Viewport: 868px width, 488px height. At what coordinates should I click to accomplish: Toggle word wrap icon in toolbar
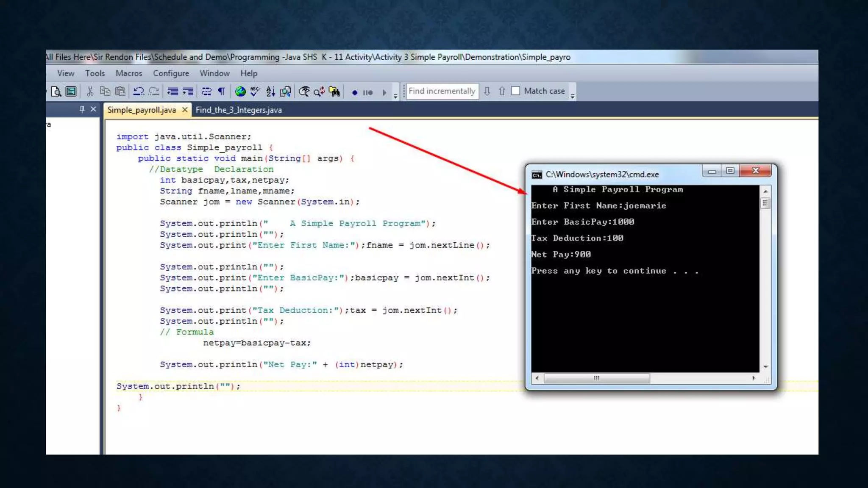(206, 91)
